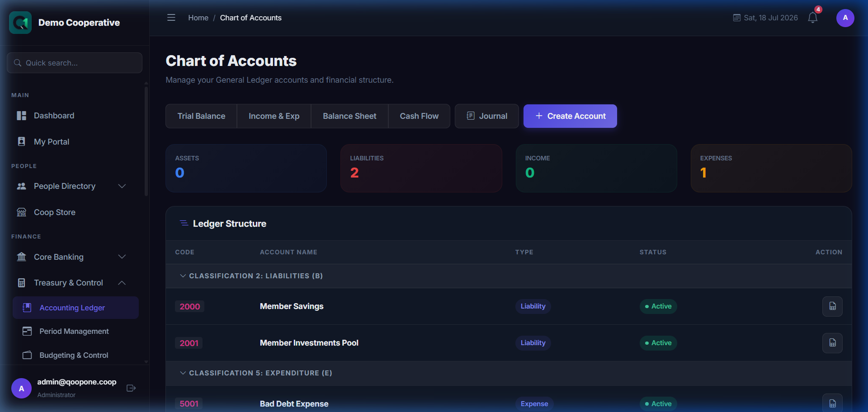Screen dimensions: 868x412
Task: Click the CODE column header
Action: (184, 252)
